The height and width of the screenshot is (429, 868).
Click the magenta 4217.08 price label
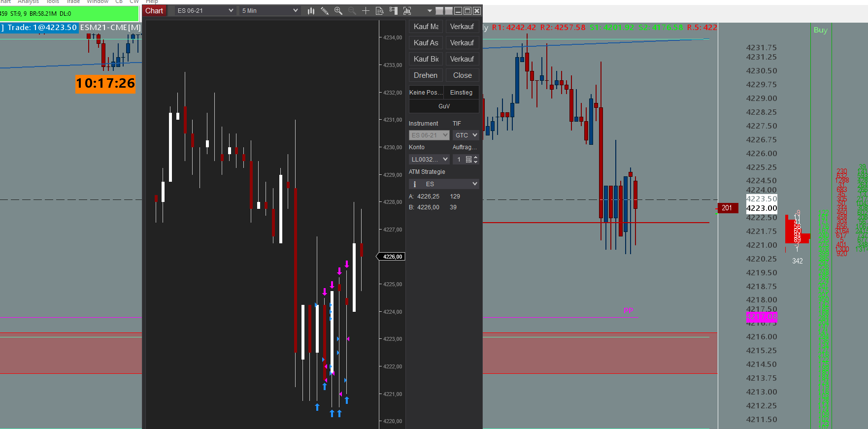762,317
